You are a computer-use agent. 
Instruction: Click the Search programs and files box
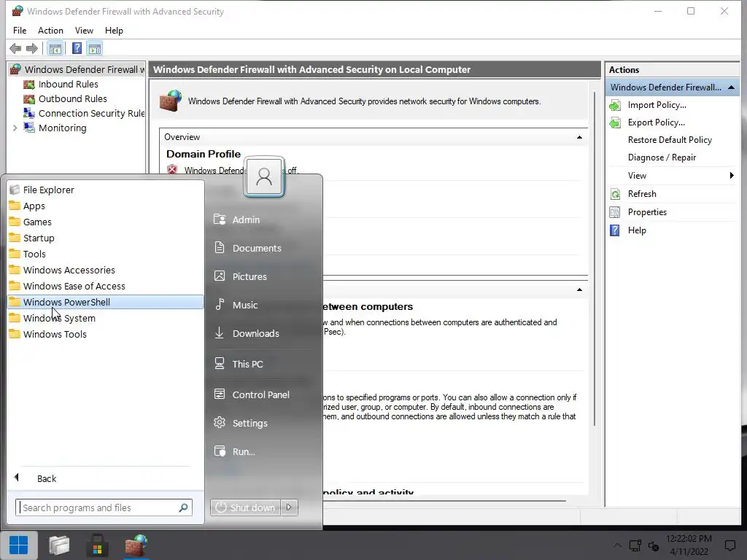click(104, 507)
